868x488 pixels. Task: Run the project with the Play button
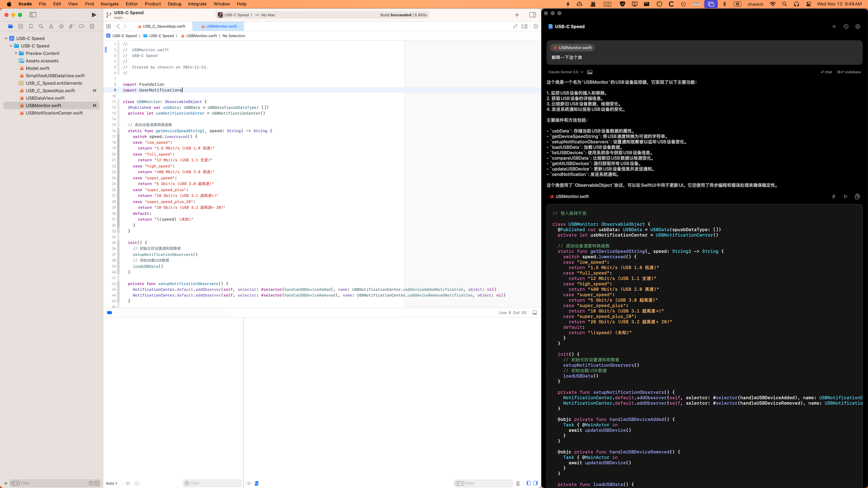coord(94,15)
